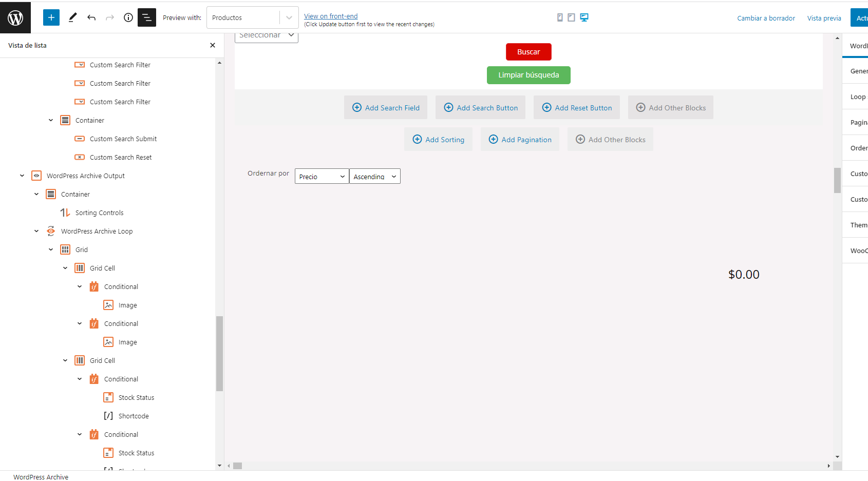868x481 pixels.
Task: Open the Them settings panel in sidebar
Action: (855, 225)
